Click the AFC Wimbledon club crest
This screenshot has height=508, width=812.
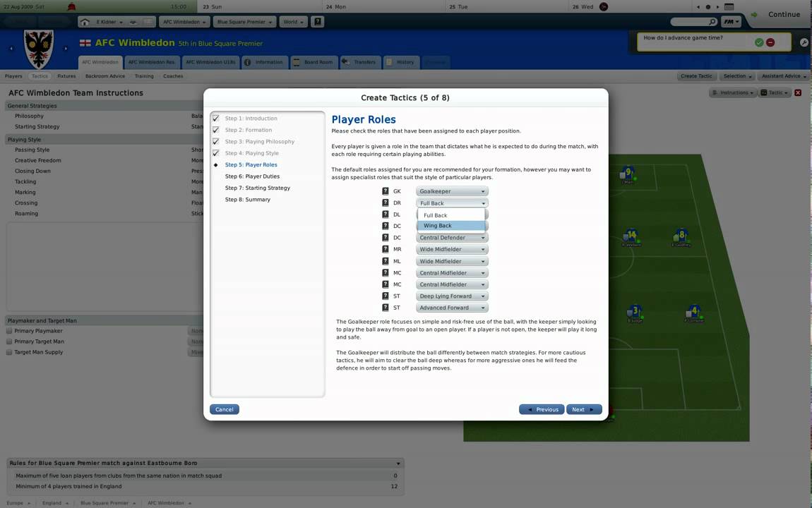coord(39,49)
